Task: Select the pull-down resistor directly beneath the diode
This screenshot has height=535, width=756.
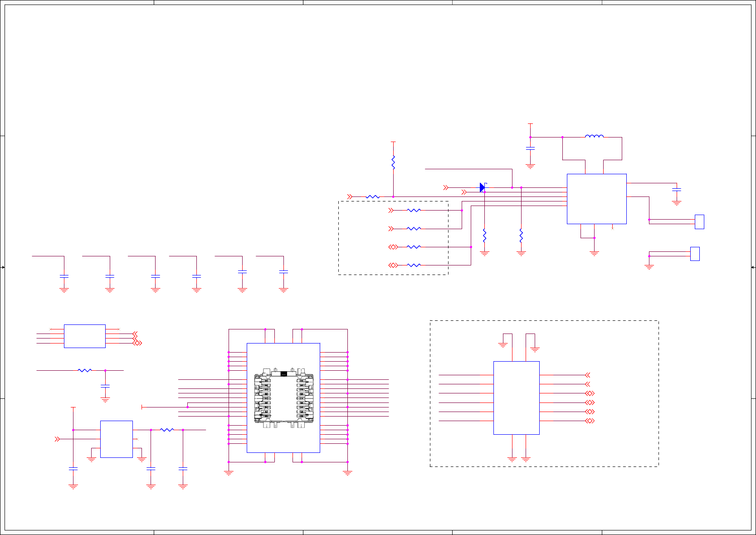Action: pyautogui.click(x=485, y=236)
